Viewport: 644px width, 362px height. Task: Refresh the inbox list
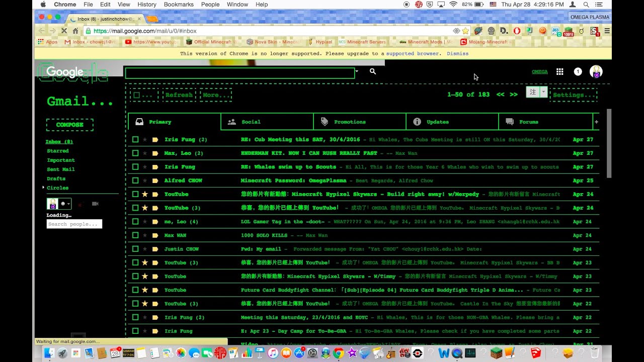179,95
